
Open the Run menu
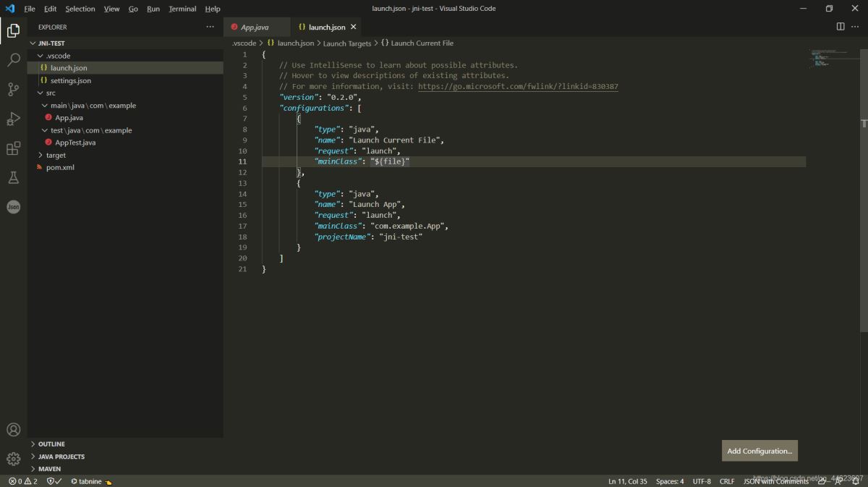pyautogui.click(x=153, y=8)
